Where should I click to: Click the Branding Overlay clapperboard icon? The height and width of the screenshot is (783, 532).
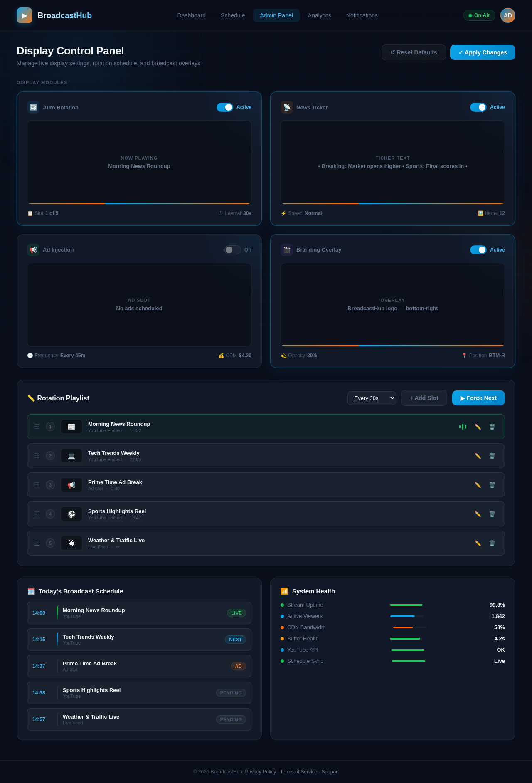pyautogui.click(x=287, y=250)
